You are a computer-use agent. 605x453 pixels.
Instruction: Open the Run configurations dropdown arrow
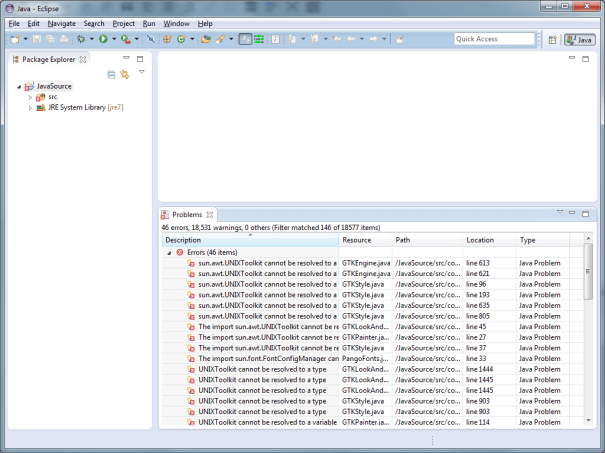coord(114,39)
